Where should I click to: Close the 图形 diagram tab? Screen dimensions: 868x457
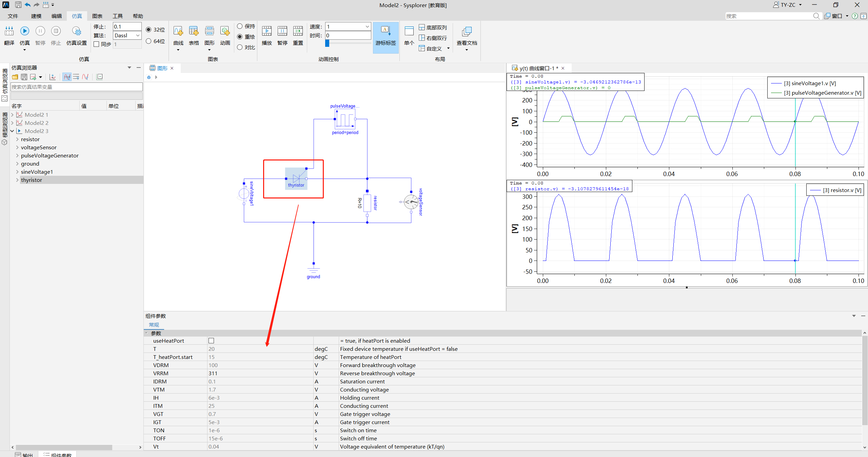(x=172, y=68)
